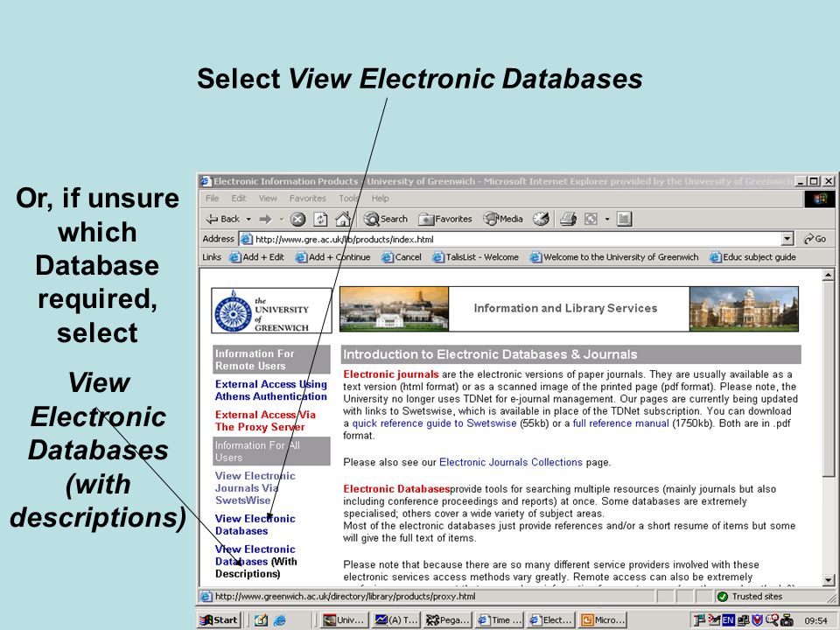Open the Educ subject guide bookmark

click(752, 257)
